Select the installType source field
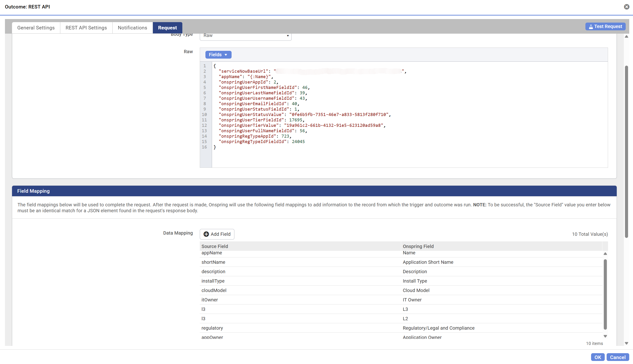The height and width of the screenshot is (364, 633). [x=300, y=281]
